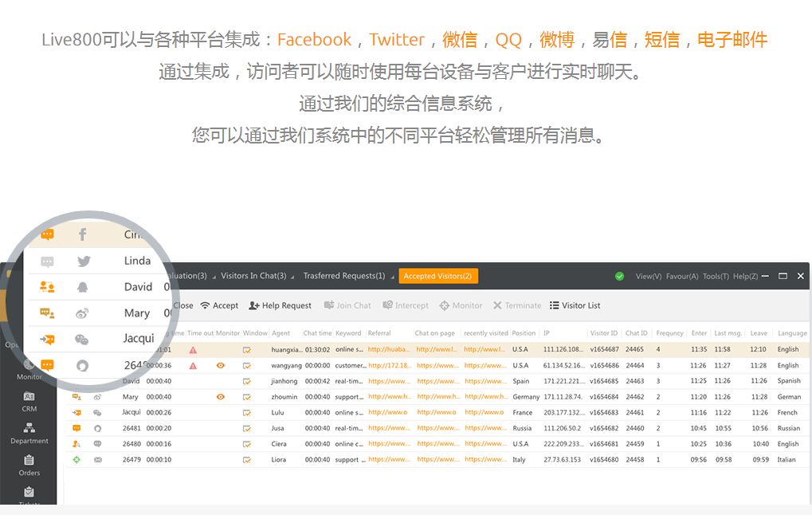Click the WeChat icon beside Jacqui
Image resolution: width=812 pixels, height=515 pixels.
coord(82,338)
